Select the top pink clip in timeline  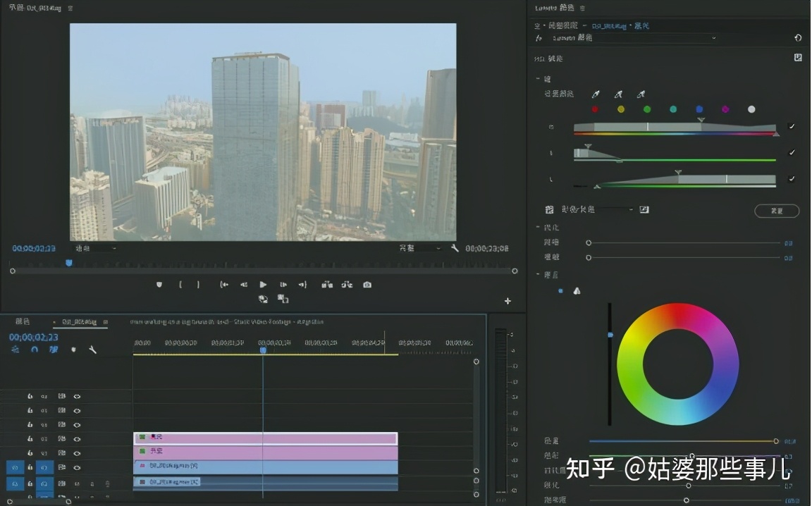click(x=265, y=438)
